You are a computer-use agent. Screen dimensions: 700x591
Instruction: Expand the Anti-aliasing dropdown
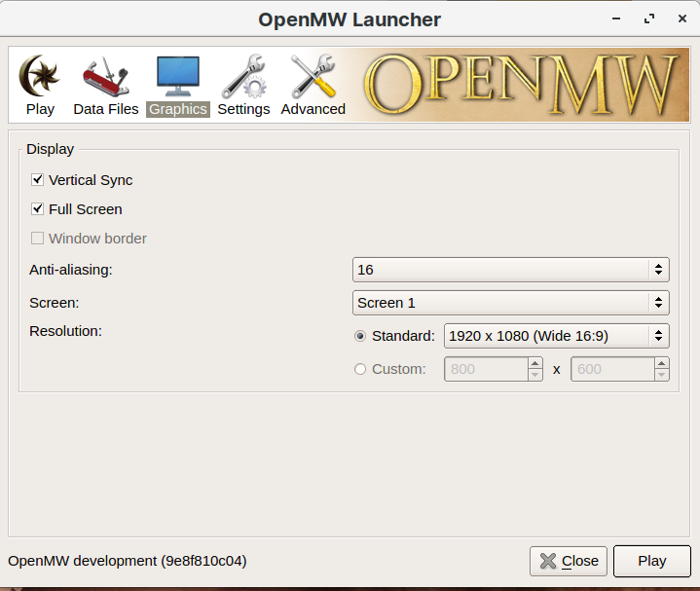click(510, 270)
